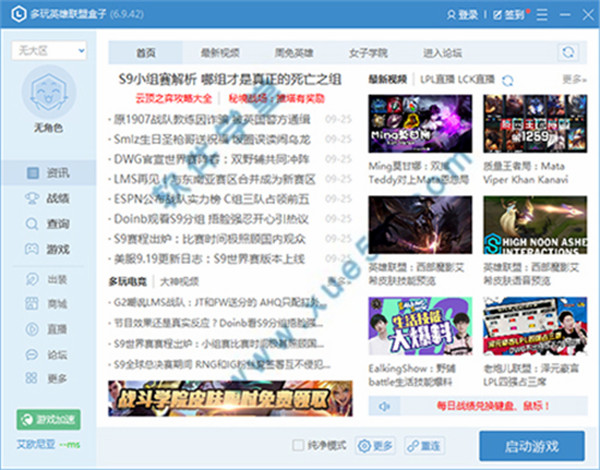Click 签到 daily check-in
The image size is (600, 470).
(509, 15)
